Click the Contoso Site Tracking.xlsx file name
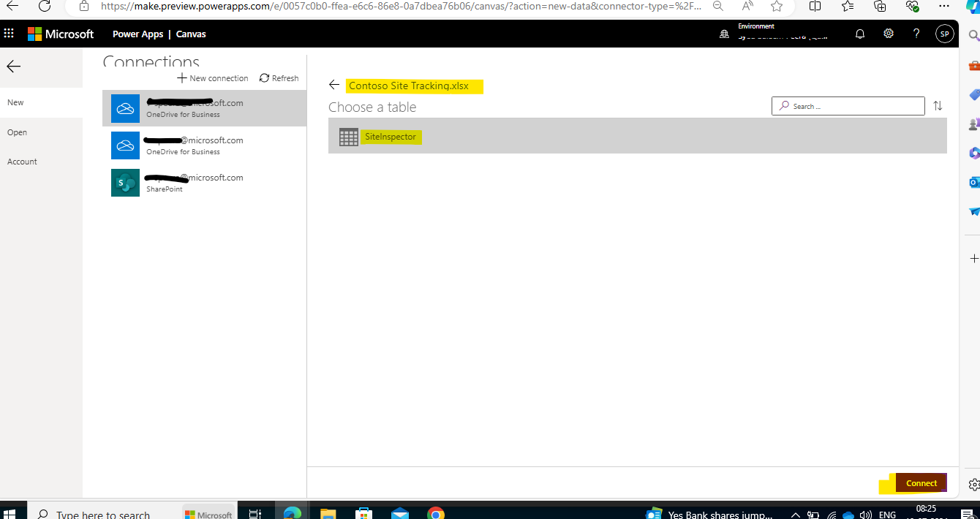The image size is (980, 519). (409, 86)
